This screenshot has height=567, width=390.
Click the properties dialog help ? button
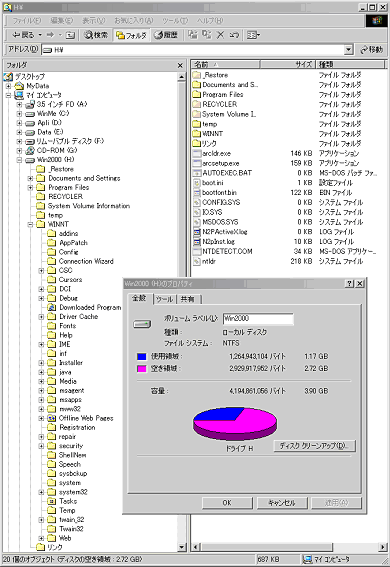[x=349, y=284]
